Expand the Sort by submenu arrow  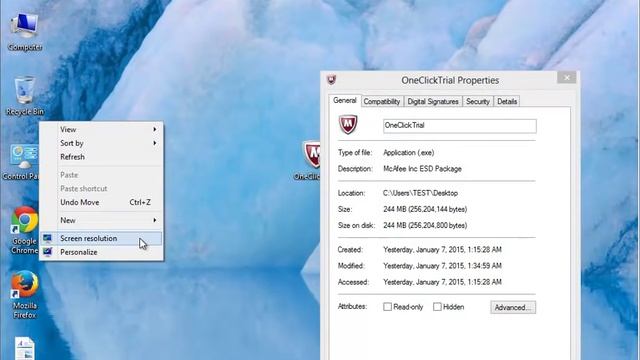point(155,143)
